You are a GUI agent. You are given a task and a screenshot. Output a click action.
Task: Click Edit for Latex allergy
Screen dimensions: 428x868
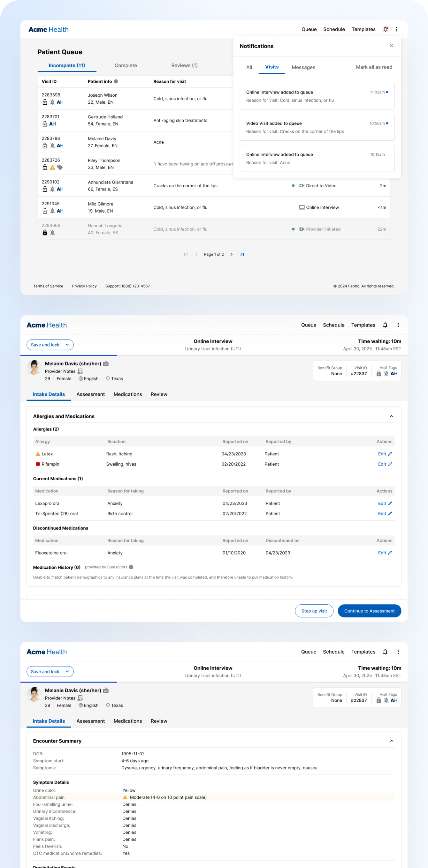(x=385, y=454)
